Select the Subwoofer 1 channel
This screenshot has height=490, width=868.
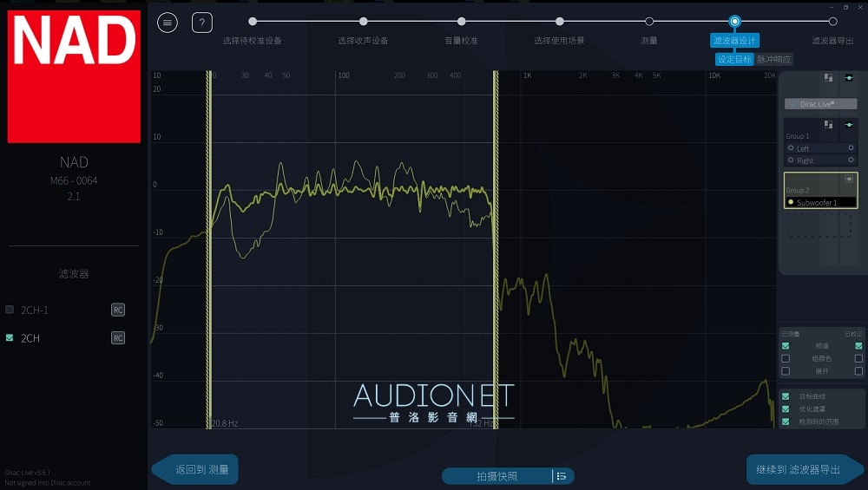(821, 202)
